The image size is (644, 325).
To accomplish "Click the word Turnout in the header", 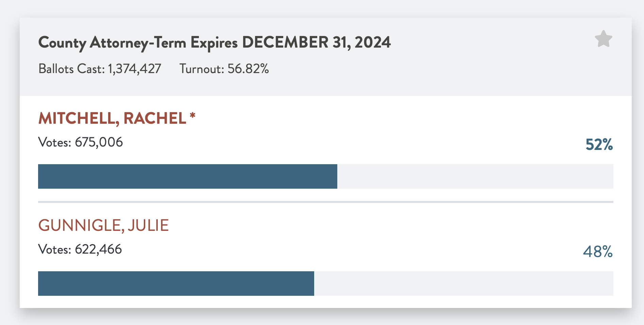I will (202, 69).
